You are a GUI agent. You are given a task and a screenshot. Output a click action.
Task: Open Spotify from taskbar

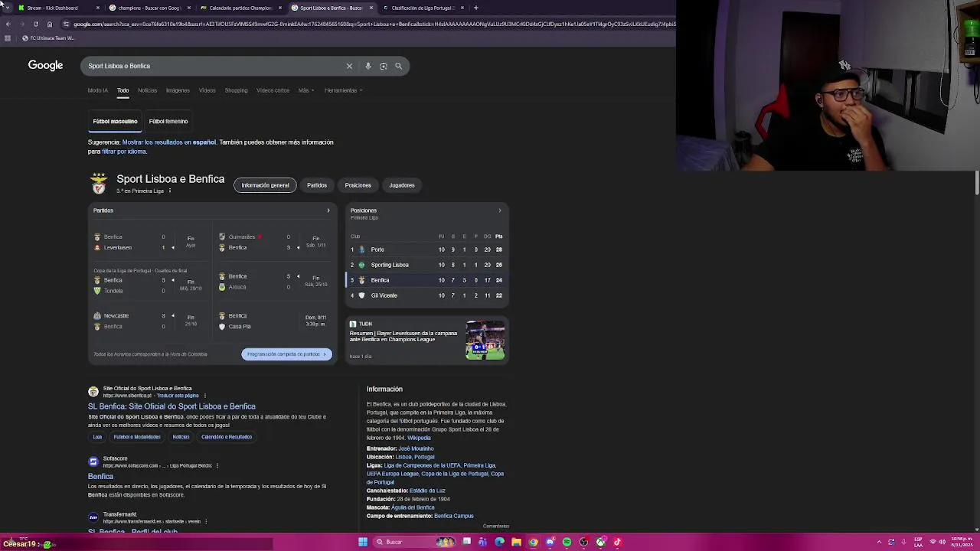coord(567,542)
